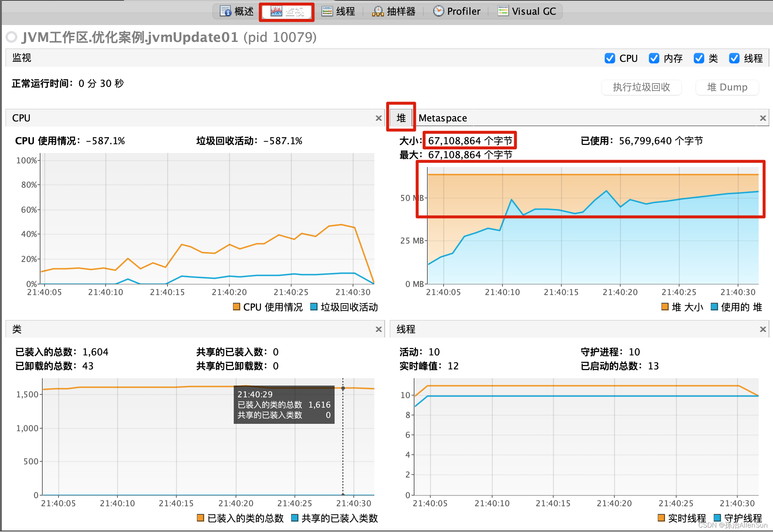773x532 pixels.
Task: Click the 堆 Dump button
Action: (x=727, y=87)
